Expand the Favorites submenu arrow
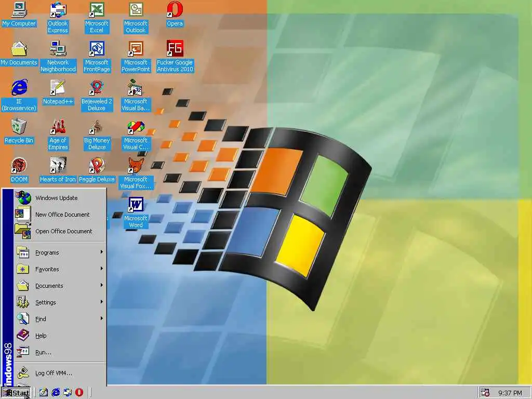532x399 pixels. (x=101, y=269)
